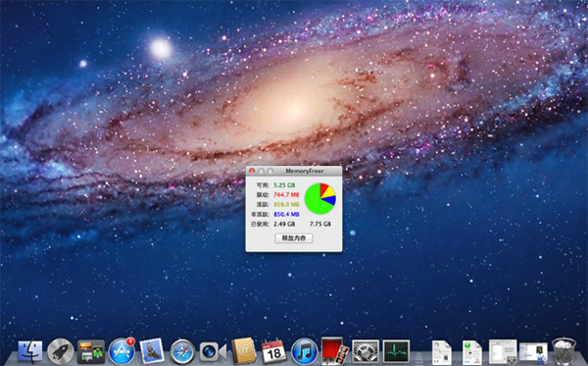Open FaceTime camera icon in Dock
The image size is (588, 366).
coord(213,351)
